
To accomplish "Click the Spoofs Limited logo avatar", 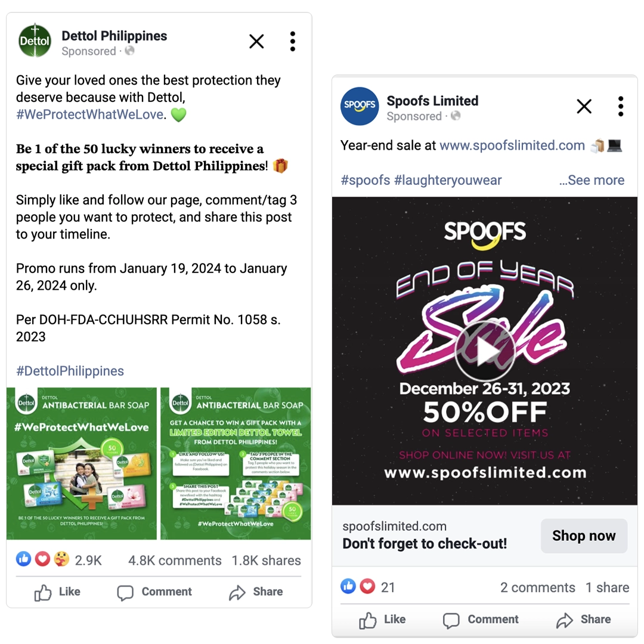I will (x=360, y=106).
